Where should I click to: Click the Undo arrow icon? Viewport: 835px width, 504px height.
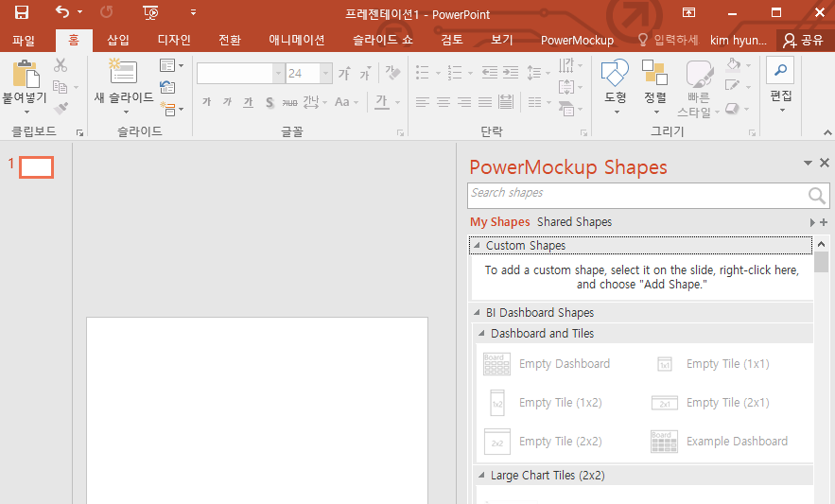coord(62,11)
